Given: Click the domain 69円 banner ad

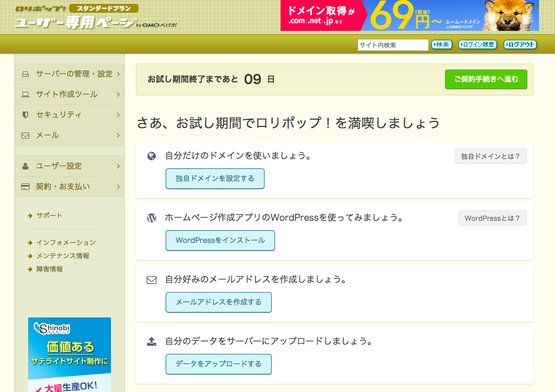Looking at the screenshot, I should 410,15.
